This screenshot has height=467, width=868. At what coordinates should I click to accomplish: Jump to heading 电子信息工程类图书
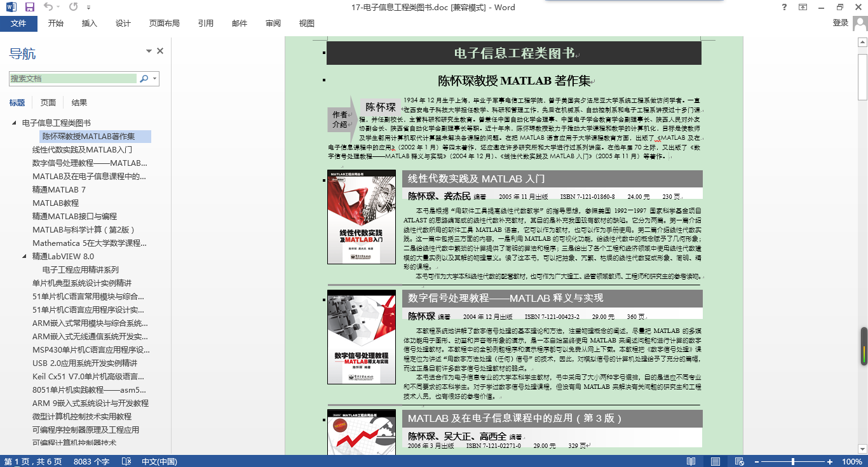(x=57, y=123)
